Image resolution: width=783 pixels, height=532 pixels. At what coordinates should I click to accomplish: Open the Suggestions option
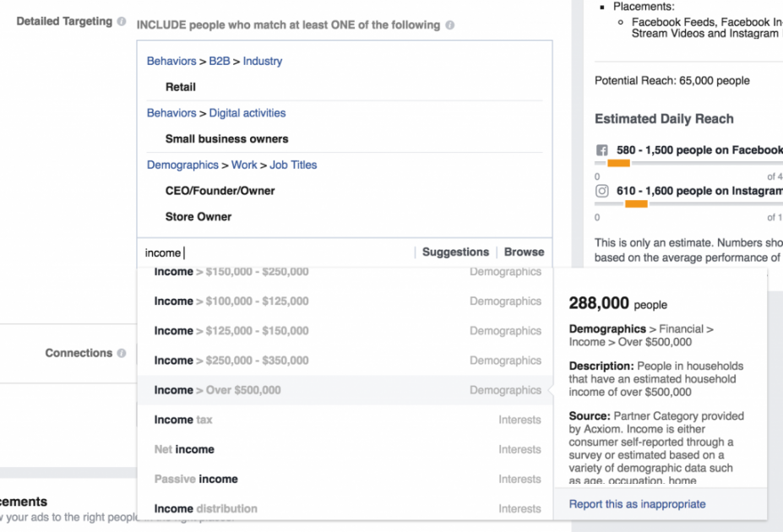(x=455, y=251)
